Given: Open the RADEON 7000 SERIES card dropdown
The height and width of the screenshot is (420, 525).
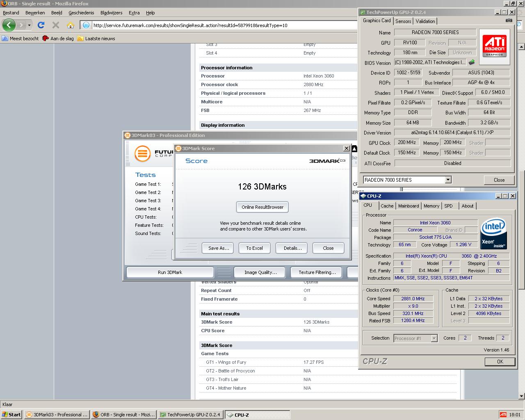Looking at the screenshot, I should pos(448,180).
